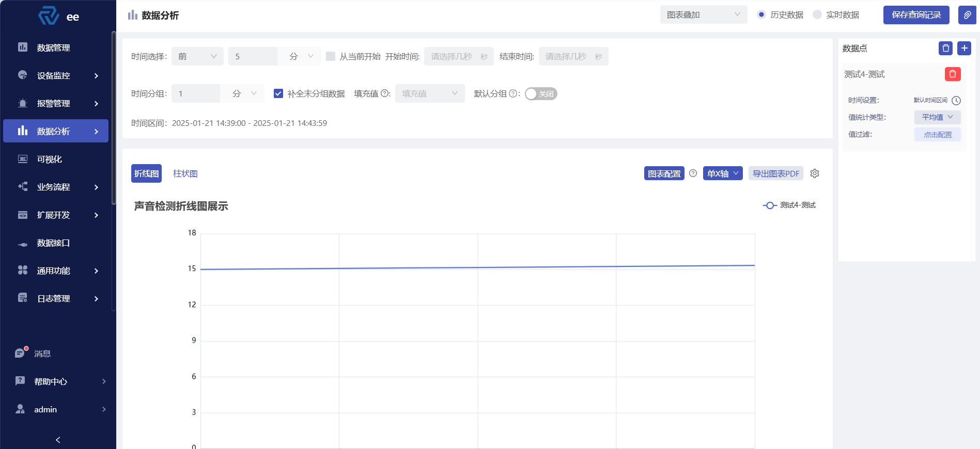Switch to the 柱状图 tab
The height and width of the screenshot is (449, 980).
tap(185, 173)
